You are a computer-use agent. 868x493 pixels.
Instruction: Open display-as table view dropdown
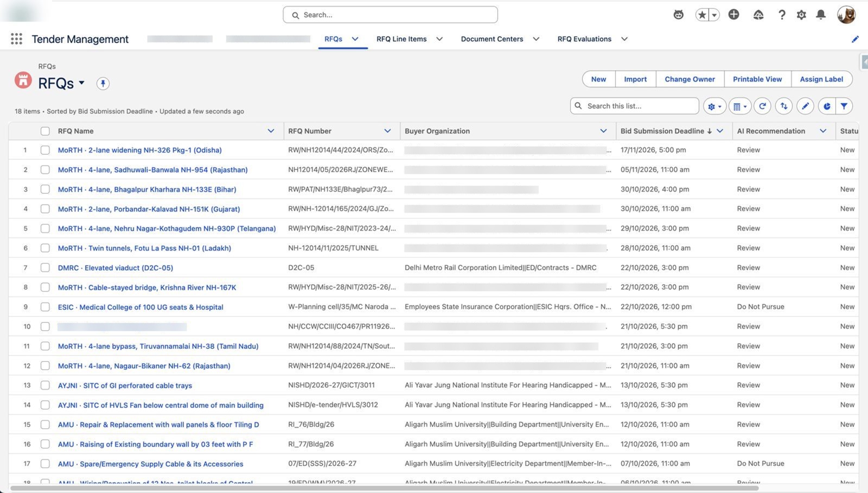(x=739, y=106)
